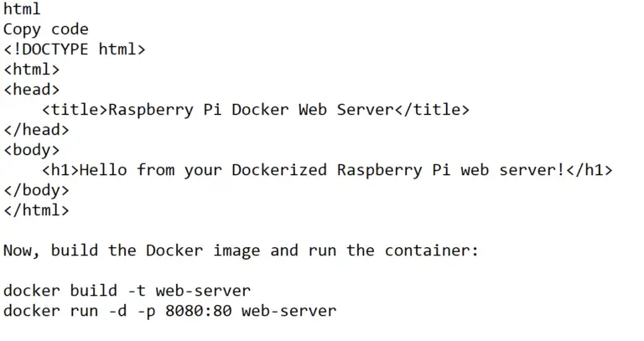Screen dimensions: 644x341
Task: Click the word 'Dockerized' in the heading
Action: (279, 170)
